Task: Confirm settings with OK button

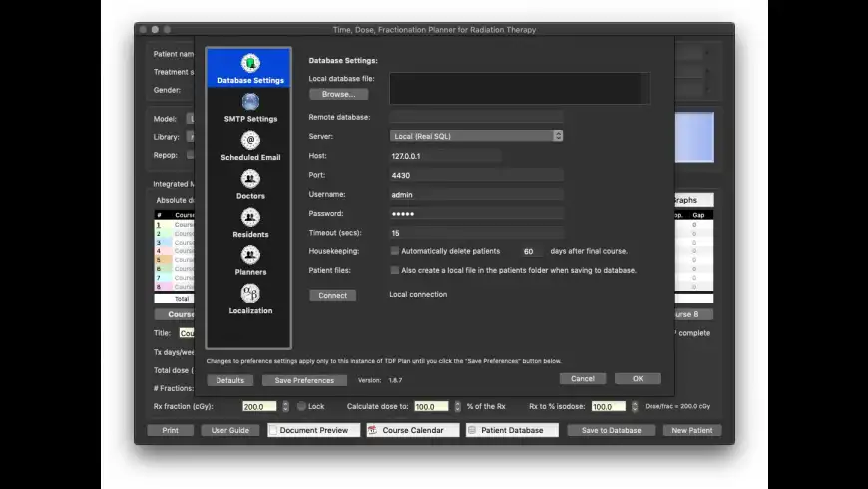Action: click(x=638, y=379)
